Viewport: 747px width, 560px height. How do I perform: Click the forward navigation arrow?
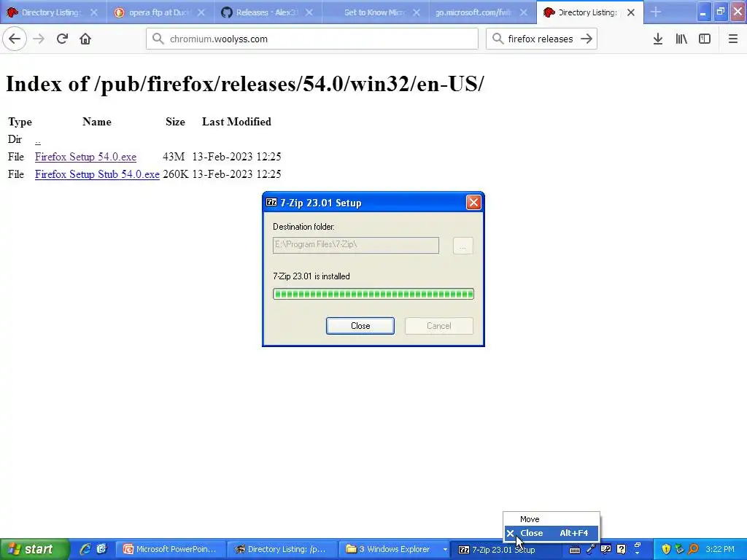pyautogui.click(x=39, y=39)
